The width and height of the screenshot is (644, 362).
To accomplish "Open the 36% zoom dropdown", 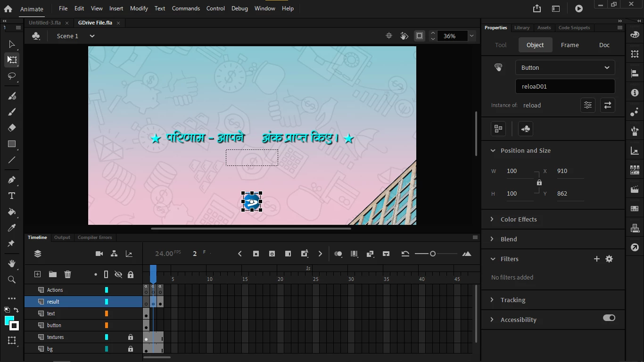I will (471, 36).
